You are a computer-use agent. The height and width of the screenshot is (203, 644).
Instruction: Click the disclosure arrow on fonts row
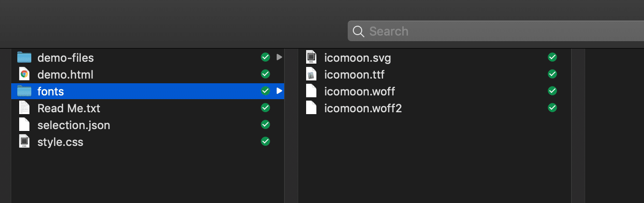click(x=279, y=91)
